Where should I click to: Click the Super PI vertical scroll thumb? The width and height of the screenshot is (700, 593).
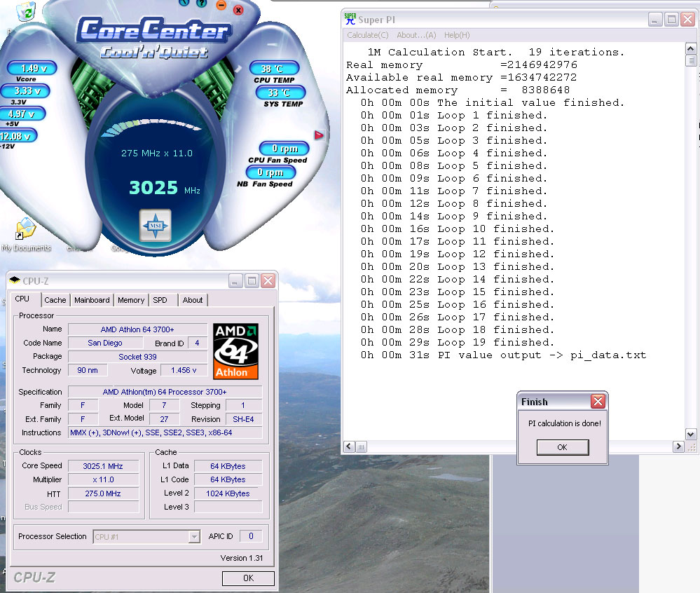[690, 60]
